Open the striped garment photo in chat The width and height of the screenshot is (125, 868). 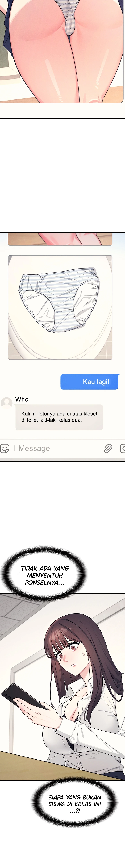point(60,307)
